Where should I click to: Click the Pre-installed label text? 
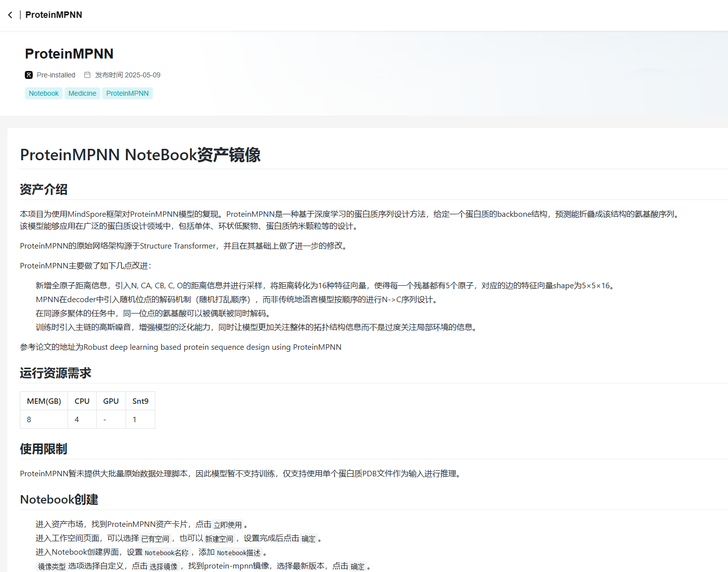click(x=56, y=75)
